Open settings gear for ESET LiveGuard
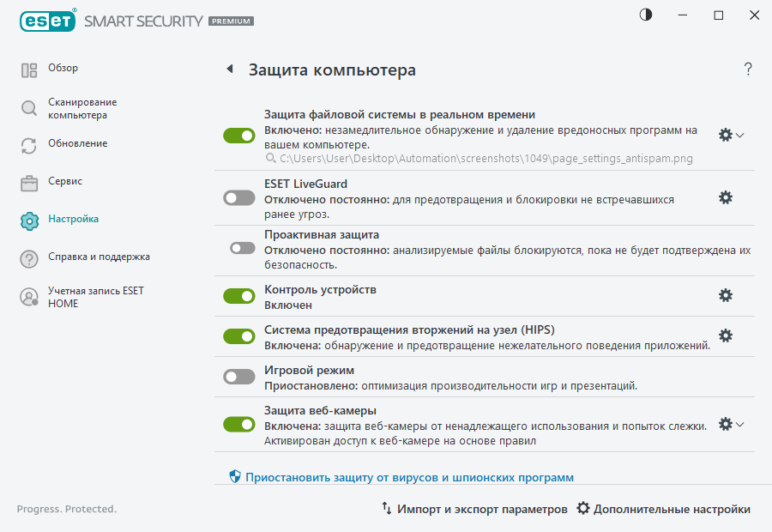Screen dimensions: 772x532 [726, 197]
